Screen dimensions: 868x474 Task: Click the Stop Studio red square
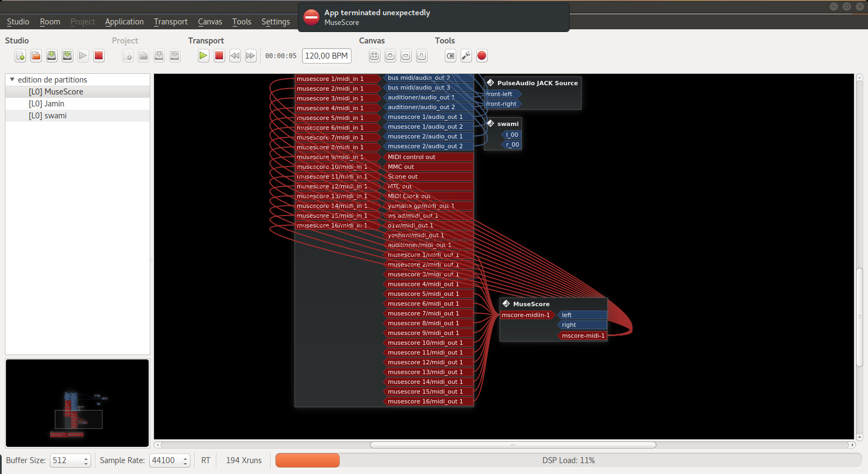click(99, 55)
